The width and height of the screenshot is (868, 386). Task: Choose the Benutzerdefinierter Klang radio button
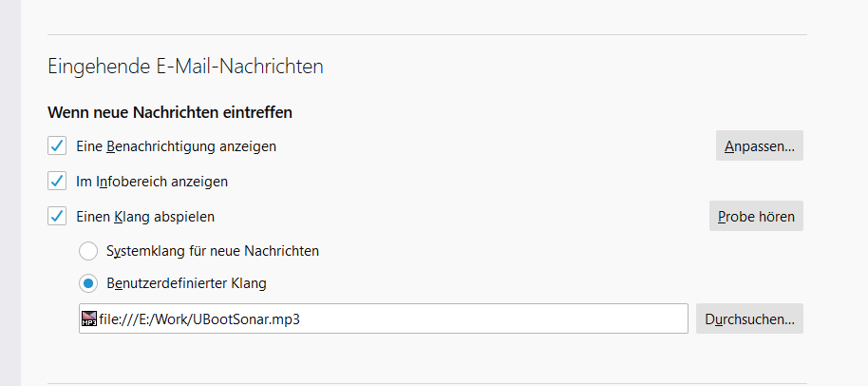pyautogui.click(x=88, y=282)
